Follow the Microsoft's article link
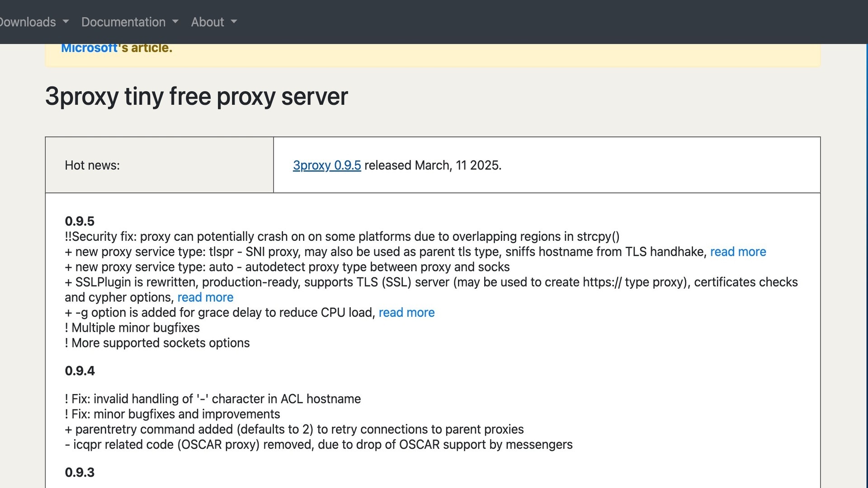Viewport: 868px width, 488px height. pyautogui.click(x=89, y=47)
